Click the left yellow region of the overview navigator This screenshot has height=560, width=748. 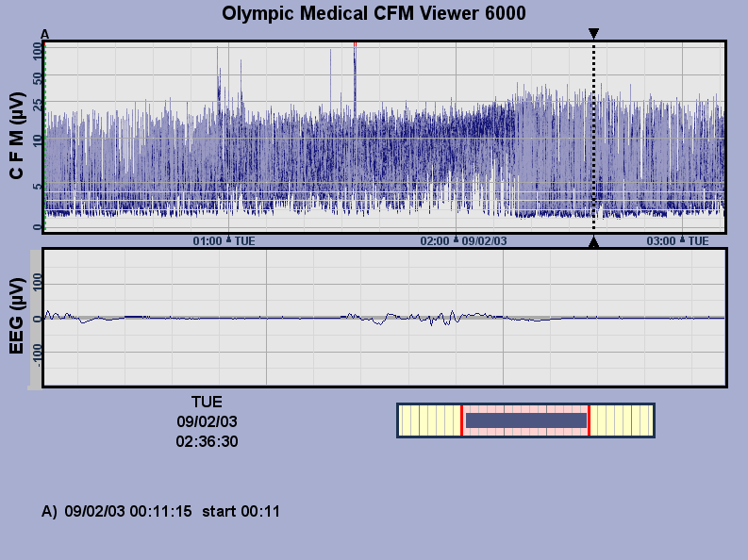(x=429, y=420)
